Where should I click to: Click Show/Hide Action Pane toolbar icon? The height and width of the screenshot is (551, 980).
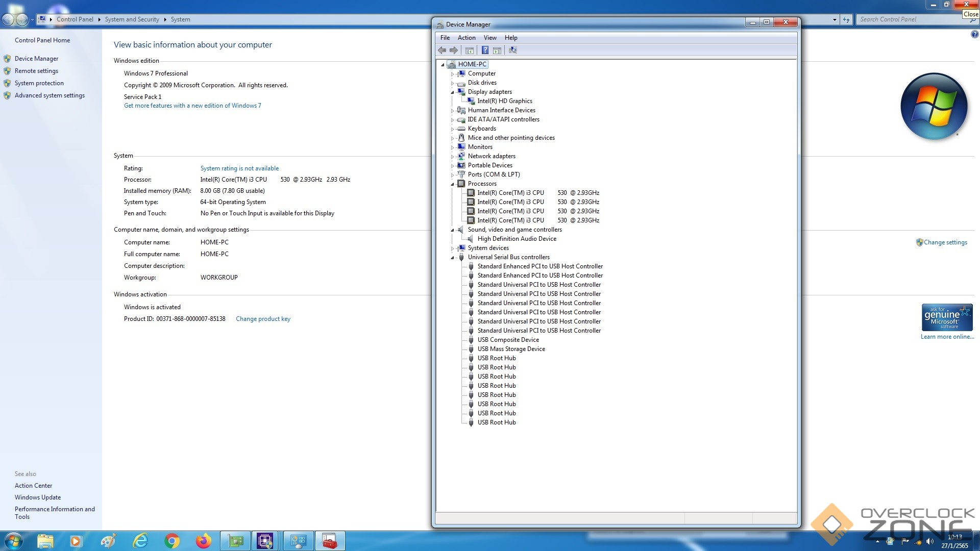click(497, 50)
